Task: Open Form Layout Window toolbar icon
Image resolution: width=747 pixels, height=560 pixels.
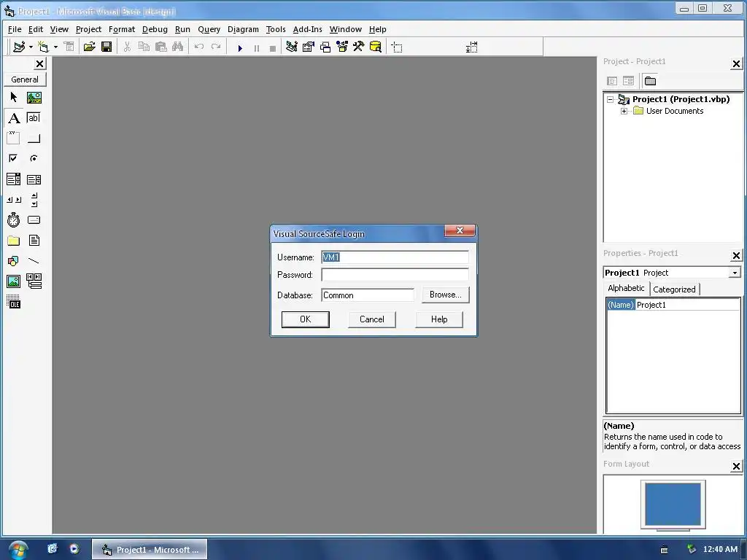Action: (x=325, y=47)
